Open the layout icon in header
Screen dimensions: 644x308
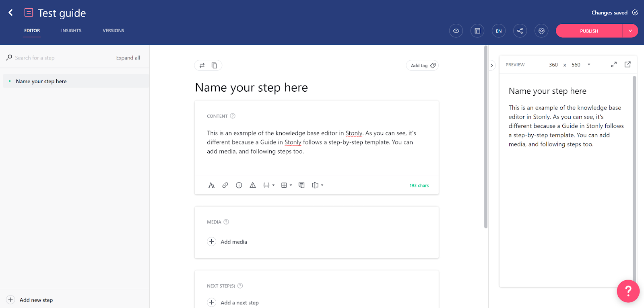pyautogui.click(x=477, y=31)
